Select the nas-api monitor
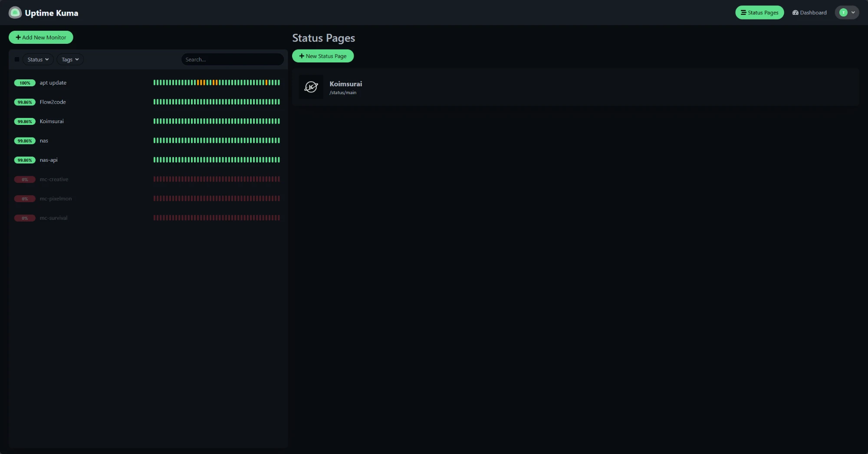Image resolution: width=868 pixels, height=454 pixels. tap(148, 160)
